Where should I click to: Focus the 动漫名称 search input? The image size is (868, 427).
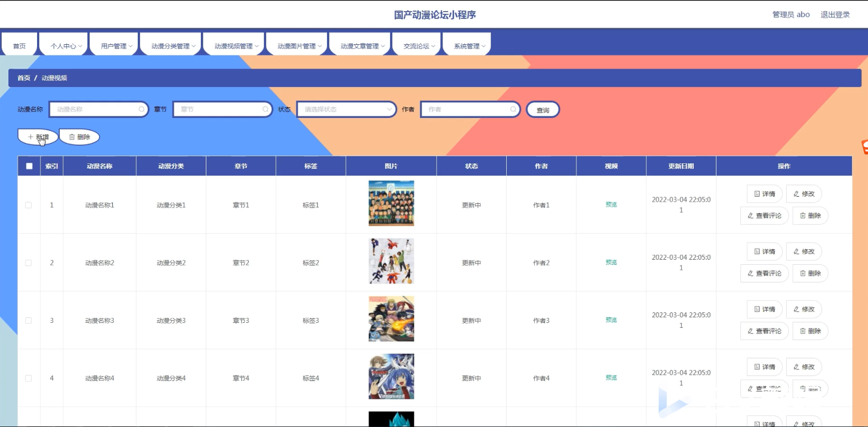point(99,110)
